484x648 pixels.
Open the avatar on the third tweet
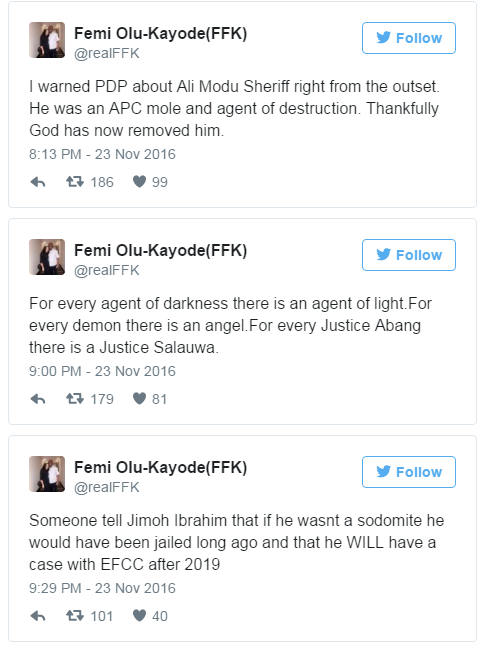coord(47,474)
